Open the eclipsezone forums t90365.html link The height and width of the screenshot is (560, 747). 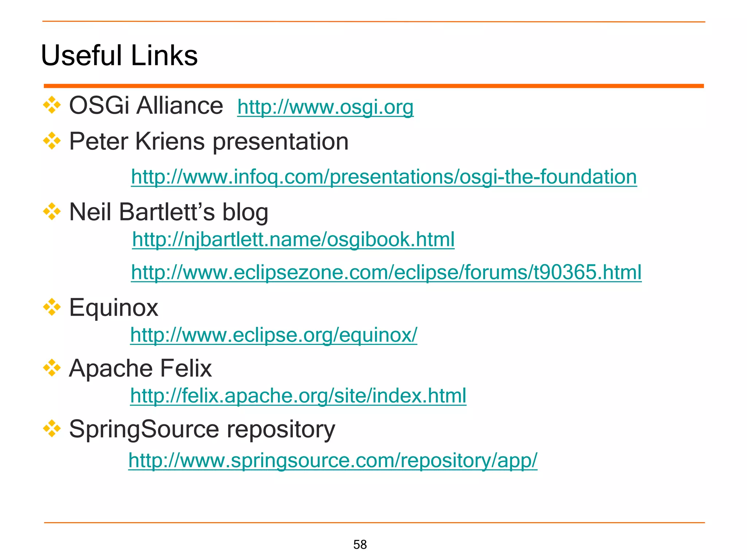(386, 272)
